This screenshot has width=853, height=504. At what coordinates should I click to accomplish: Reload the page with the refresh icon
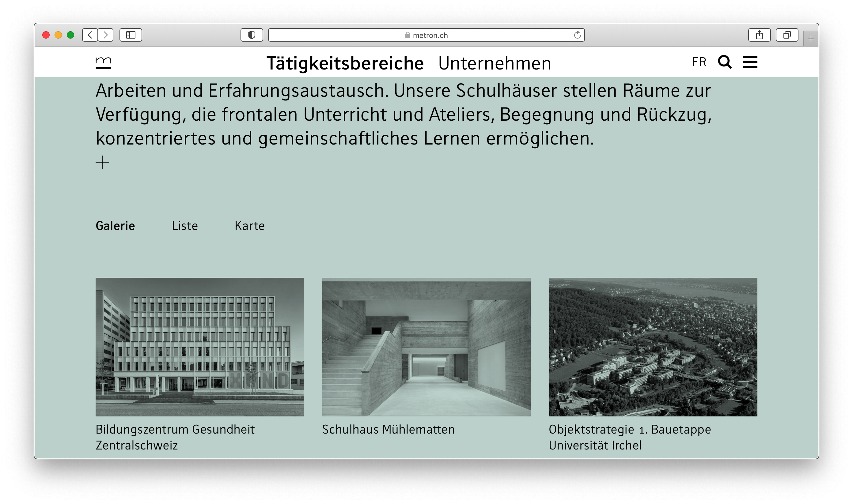tap(577, 35)
